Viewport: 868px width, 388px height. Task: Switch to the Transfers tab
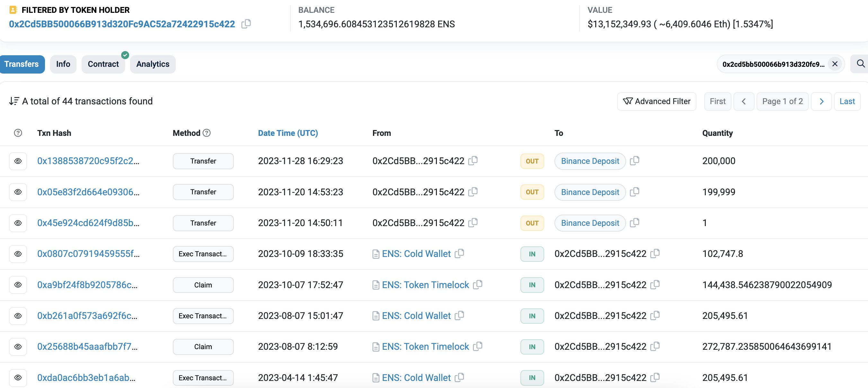(x=22, y=64)
